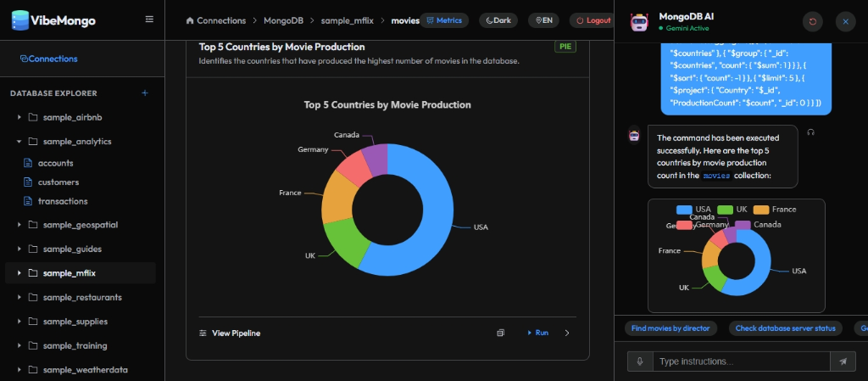Run the Top 5 Countries query
Image resolution: width=868 pixels, height=381 pixels.
(537, 333)
